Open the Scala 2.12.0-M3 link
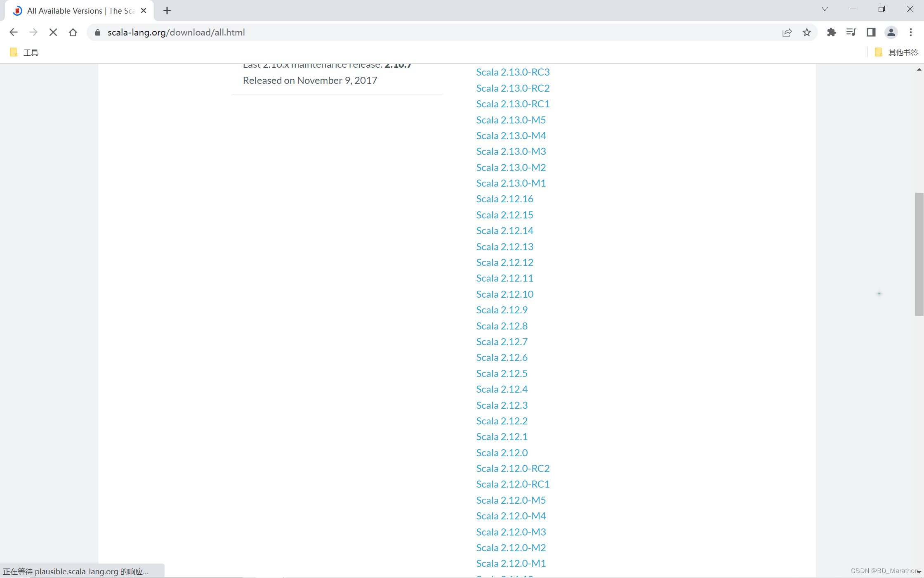924x578 pixels. [x=511, y=532]
